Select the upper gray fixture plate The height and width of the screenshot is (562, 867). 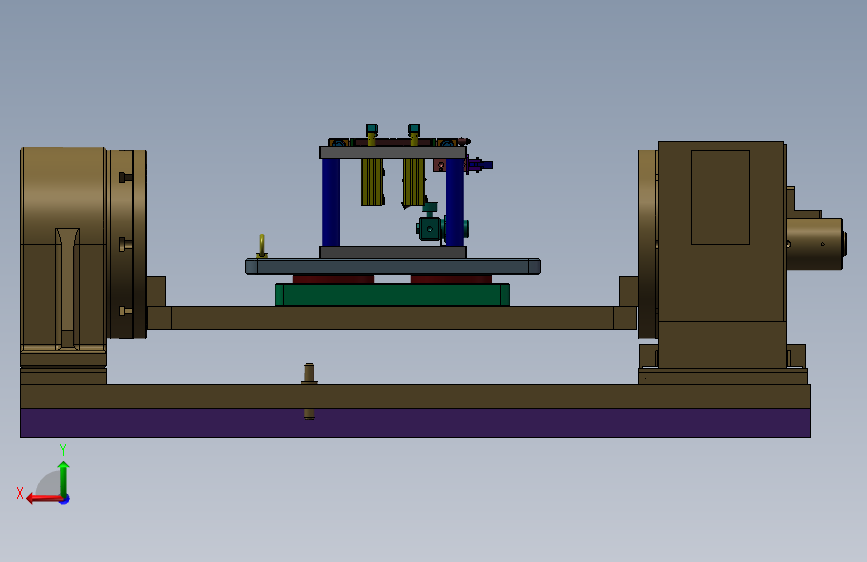(393, 153)
